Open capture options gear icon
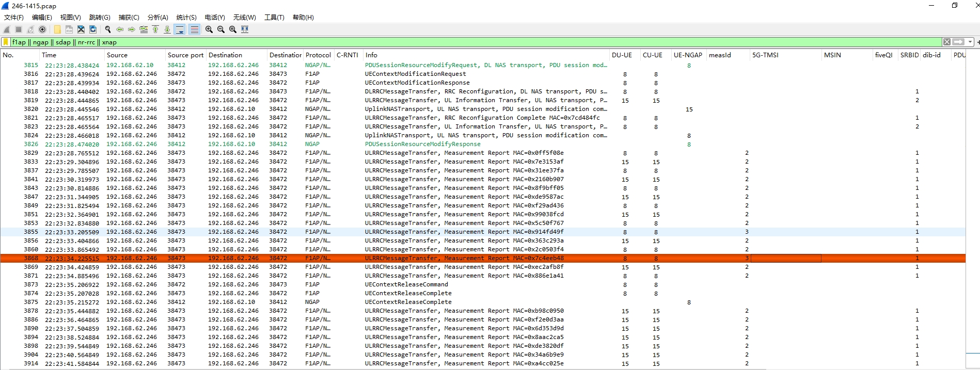The image size is (980, 370). click(42, 29)
